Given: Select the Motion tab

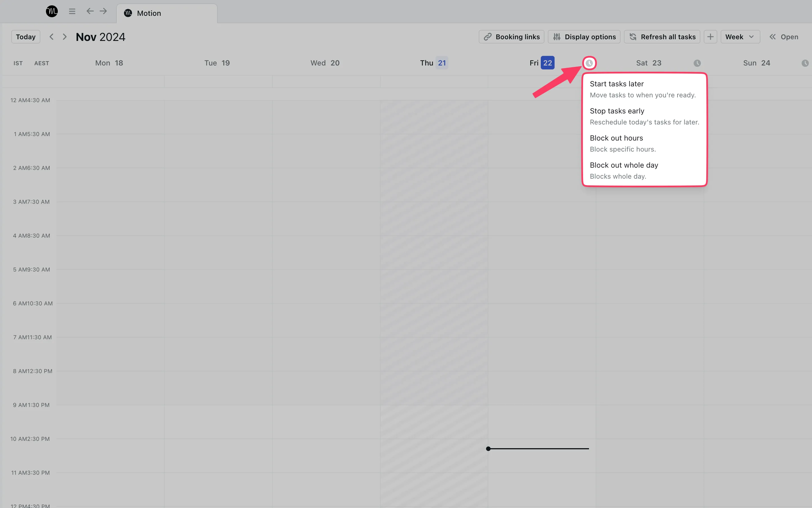Looking at the screenshot, I should tap(167, 13).
